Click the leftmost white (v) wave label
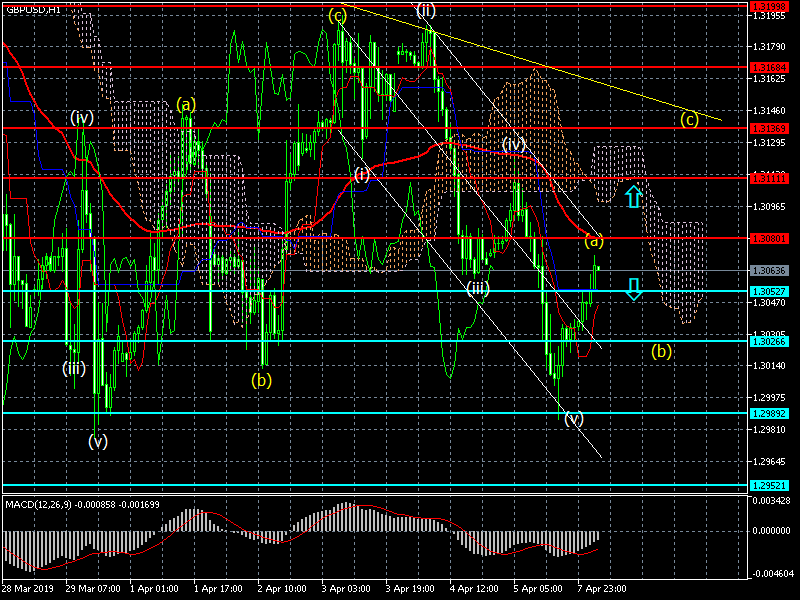 [98, 441]
